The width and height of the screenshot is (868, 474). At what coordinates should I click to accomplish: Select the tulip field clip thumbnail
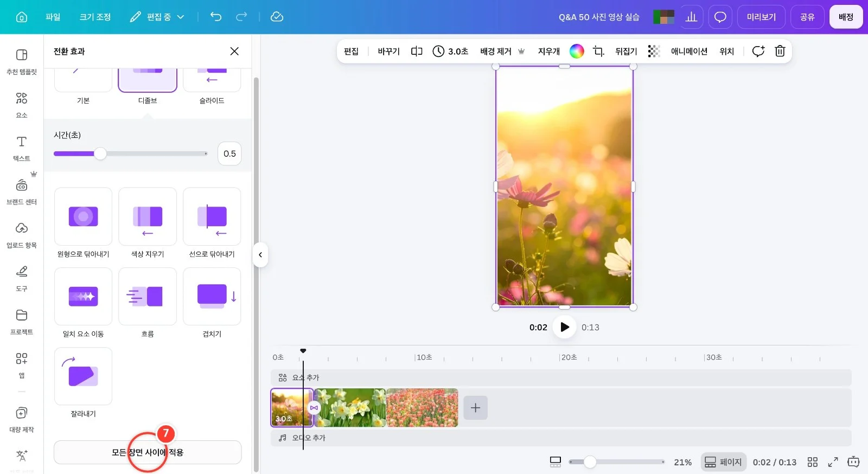422,407
